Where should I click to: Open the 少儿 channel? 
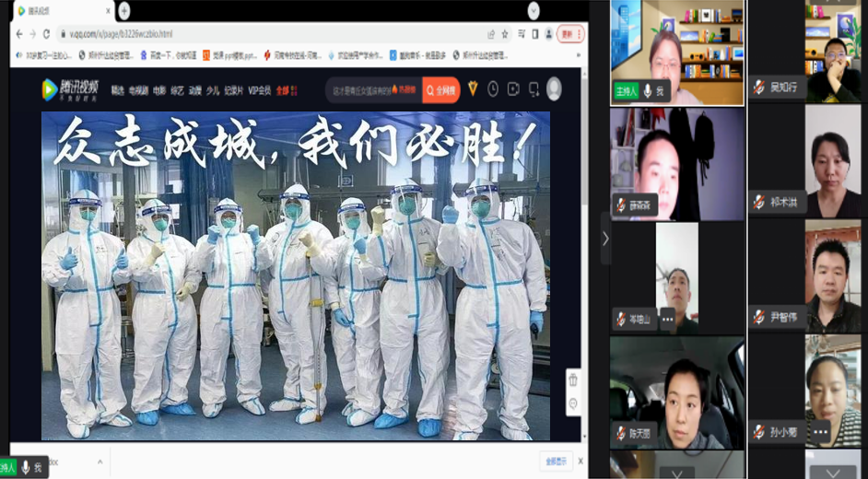point(213,90)
